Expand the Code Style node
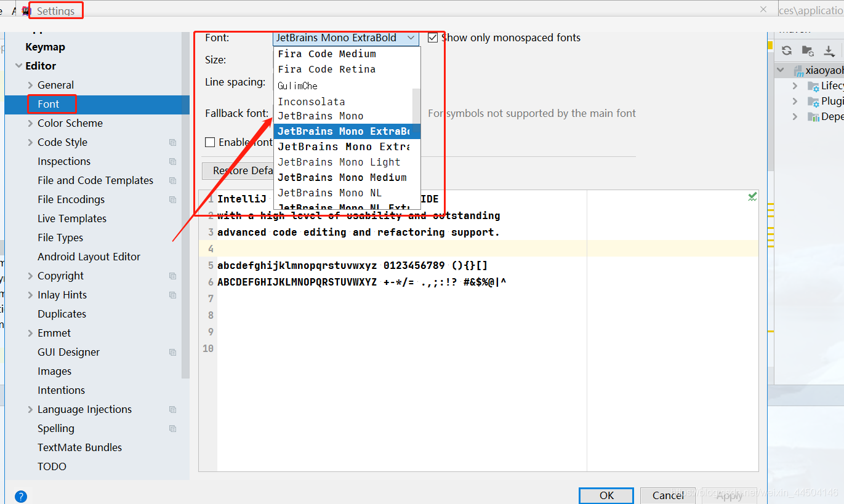Image resolution: width=844 pixels, height=504 pixels. [30, 142]
